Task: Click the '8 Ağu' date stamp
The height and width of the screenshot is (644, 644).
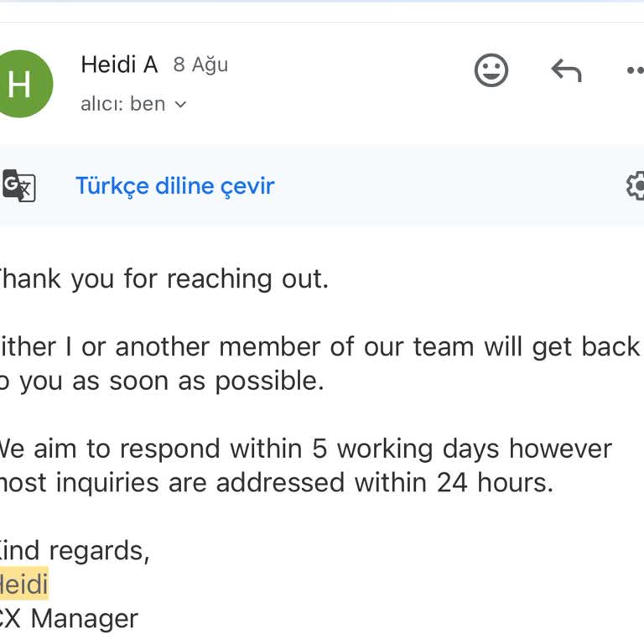Action: 200,65
